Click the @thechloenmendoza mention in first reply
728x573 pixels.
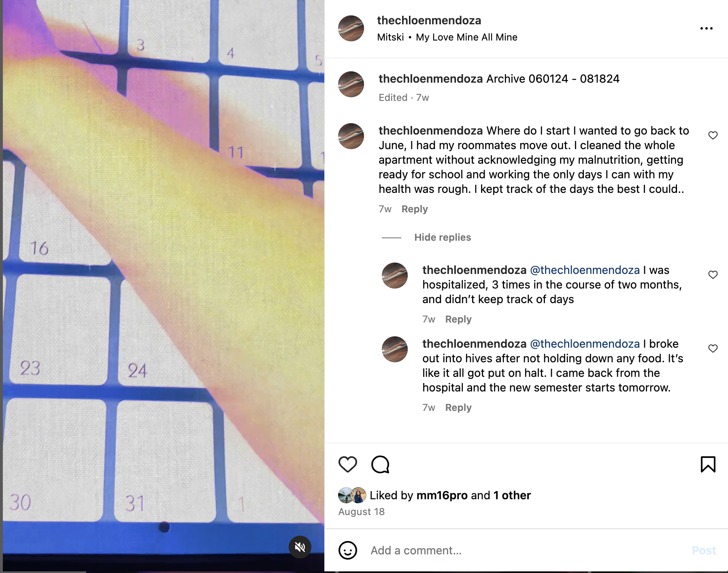(585, 270)
